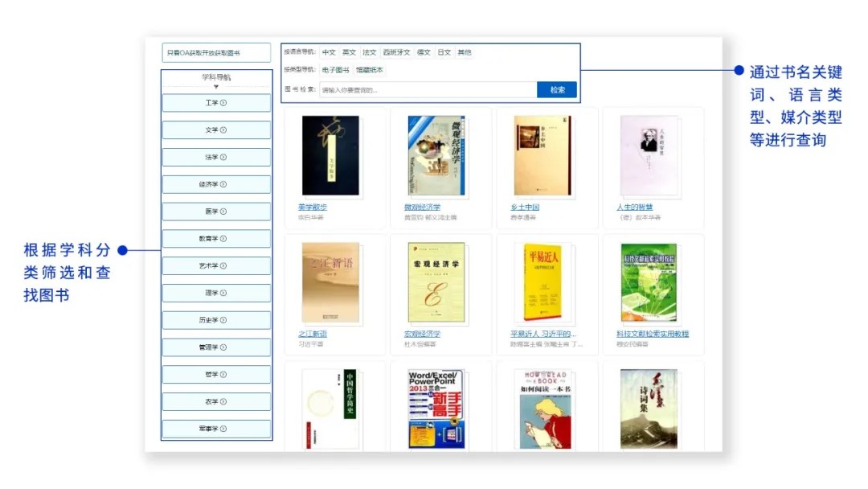This screenshot has width=868, height=489.
Task: Click the circled arrow next to 文学
Action: 223,130
